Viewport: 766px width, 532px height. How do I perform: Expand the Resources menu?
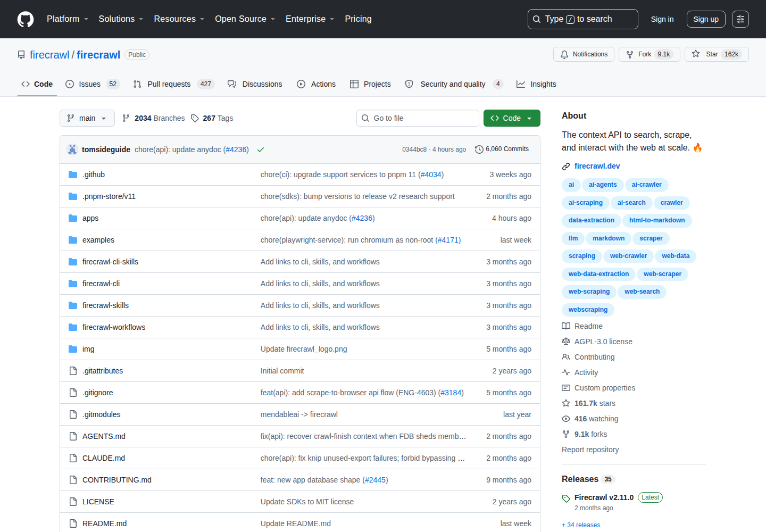click(179, 19)
